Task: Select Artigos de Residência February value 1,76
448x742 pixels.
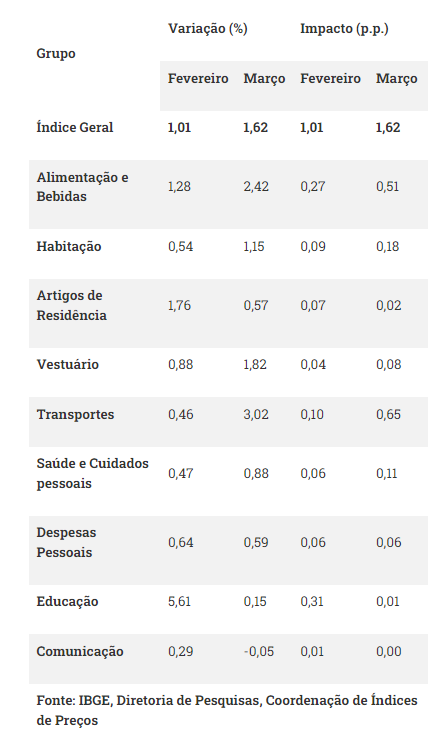Action: pyautogui.click(x=179, y=305)
